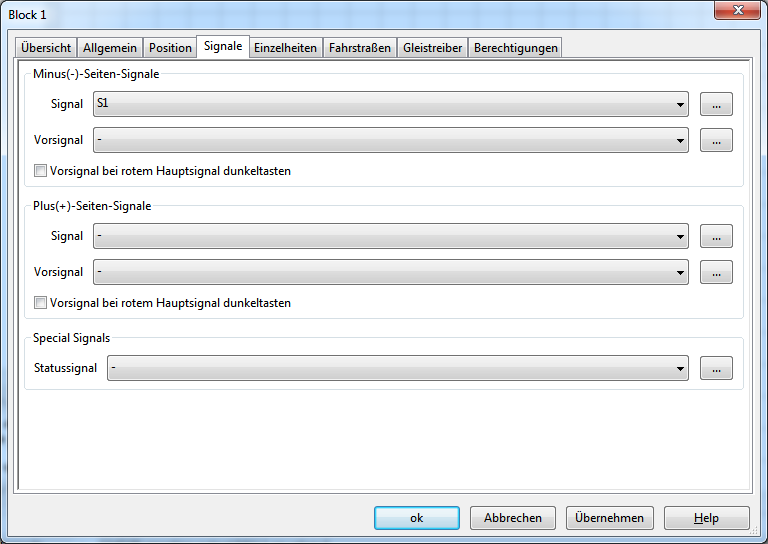This screenshot has width=768, height=544.
Task: Open the Statussignal dropdown
Action: 397,368
